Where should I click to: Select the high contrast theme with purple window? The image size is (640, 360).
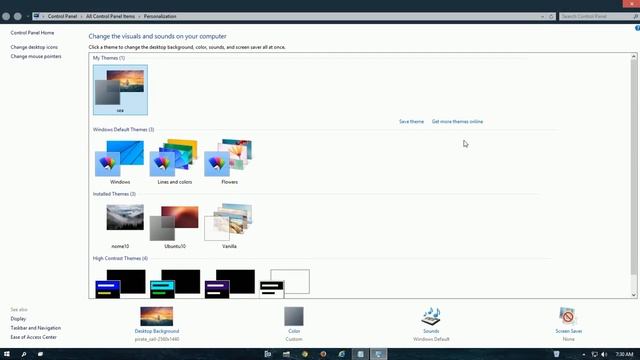pos(230,283)
